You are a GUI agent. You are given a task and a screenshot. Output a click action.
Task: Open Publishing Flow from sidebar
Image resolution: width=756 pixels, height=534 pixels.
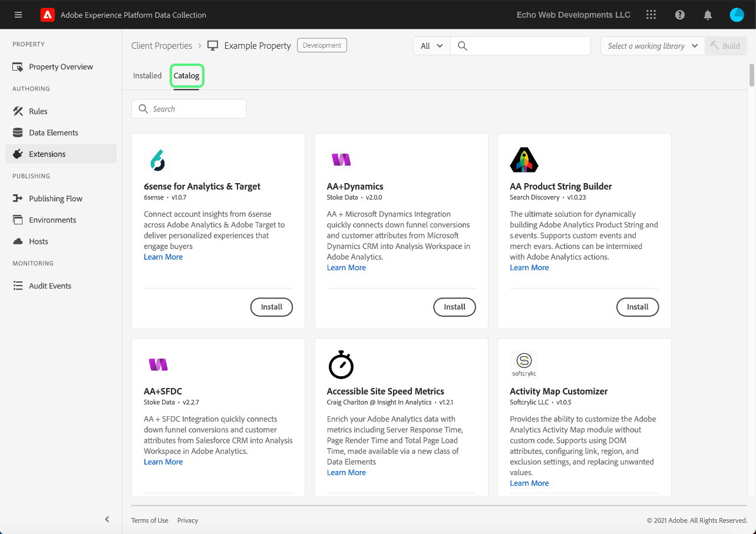pos(55,198)
